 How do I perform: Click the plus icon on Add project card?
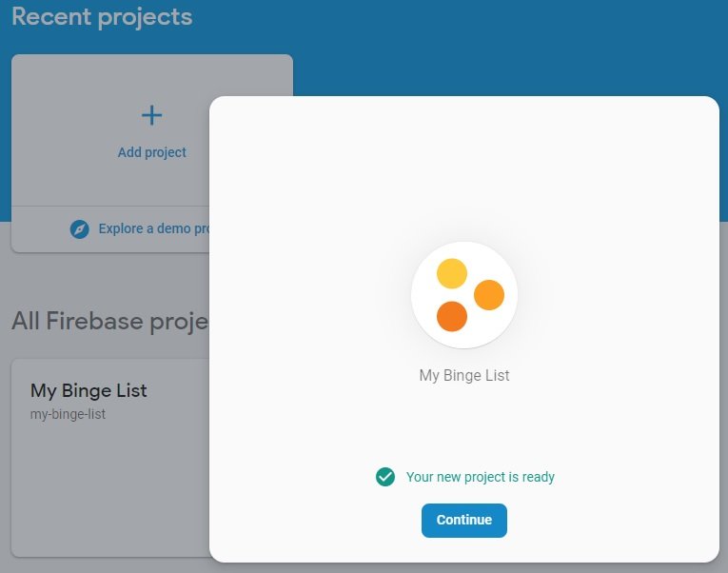(x=151, y=115)
